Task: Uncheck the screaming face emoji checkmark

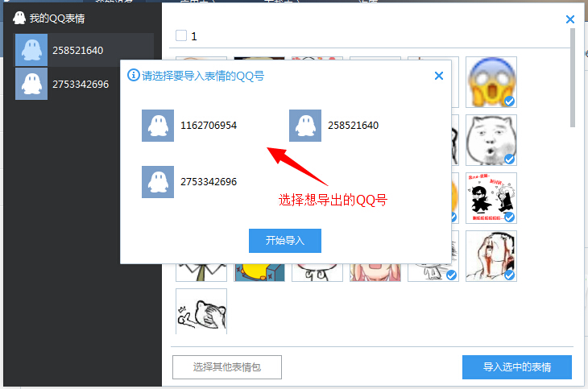Action: (509, 101)
